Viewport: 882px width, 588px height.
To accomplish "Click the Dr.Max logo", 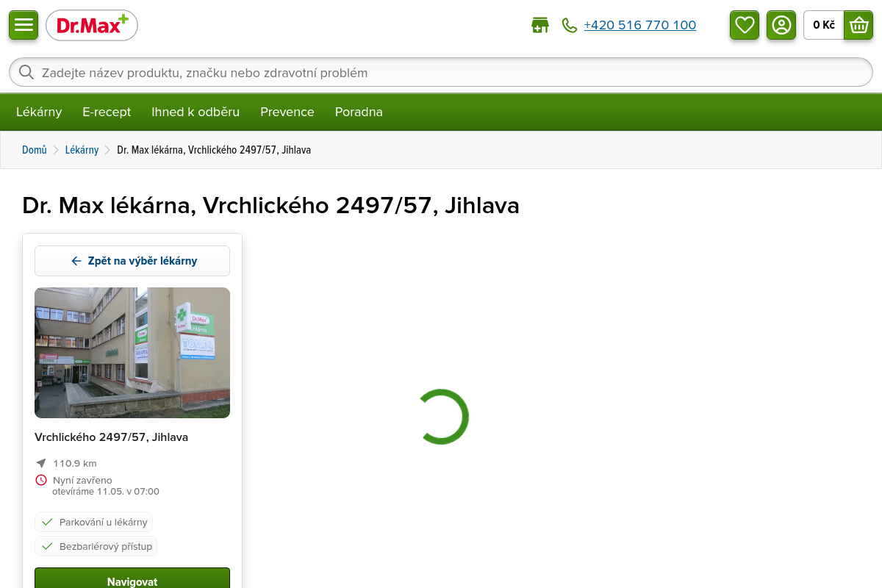I will point(92,26).
